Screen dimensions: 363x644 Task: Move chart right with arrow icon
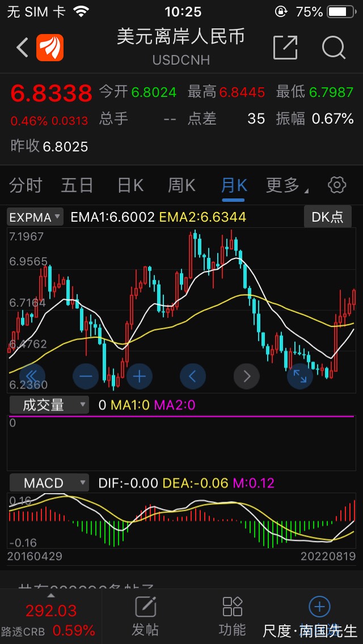pos(247,376)
